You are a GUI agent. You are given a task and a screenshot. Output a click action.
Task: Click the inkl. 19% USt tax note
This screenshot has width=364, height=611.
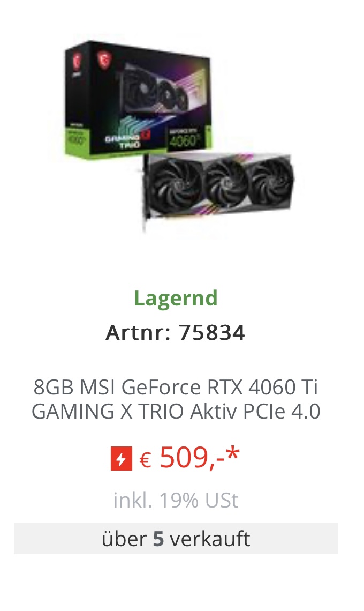pos(176,500)
